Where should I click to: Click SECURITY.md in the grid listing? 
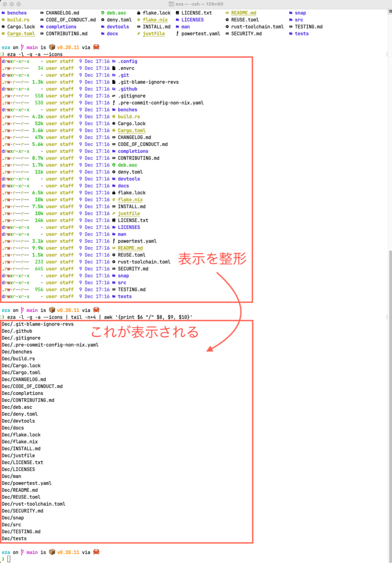pyautogui.click(x=246, y=34)
